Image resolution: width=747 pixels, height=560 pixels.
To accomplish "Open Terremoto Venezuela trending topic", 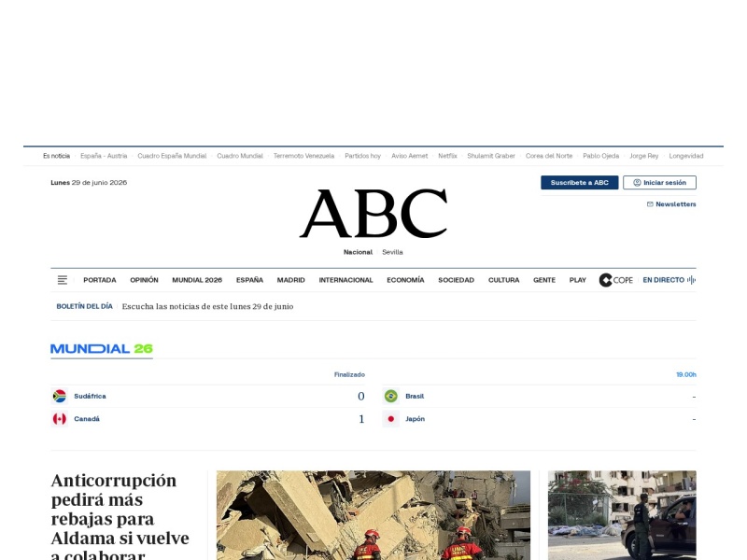I will pos(304,156).
